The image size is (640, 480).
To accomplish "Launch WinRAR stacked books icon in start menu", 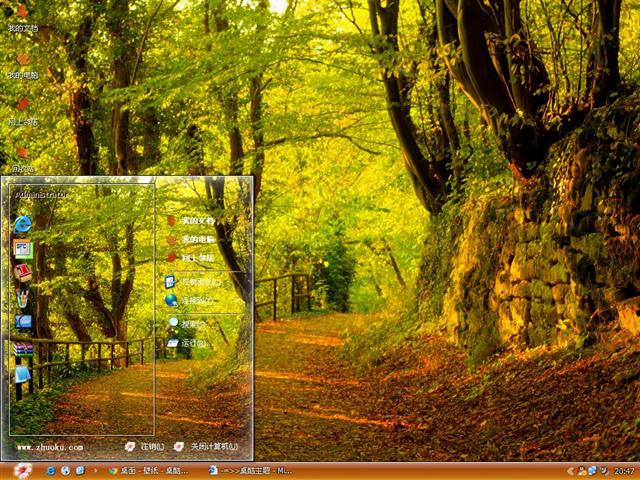I will tap(23, 349).
